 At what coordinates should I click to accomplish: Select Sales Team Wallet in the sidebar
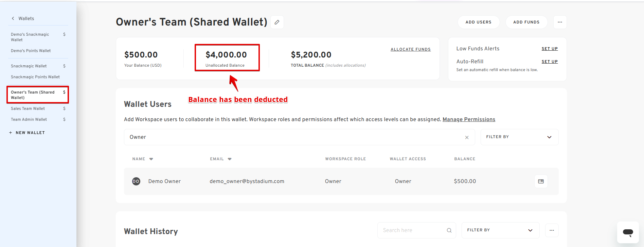(x=28, y=109)
